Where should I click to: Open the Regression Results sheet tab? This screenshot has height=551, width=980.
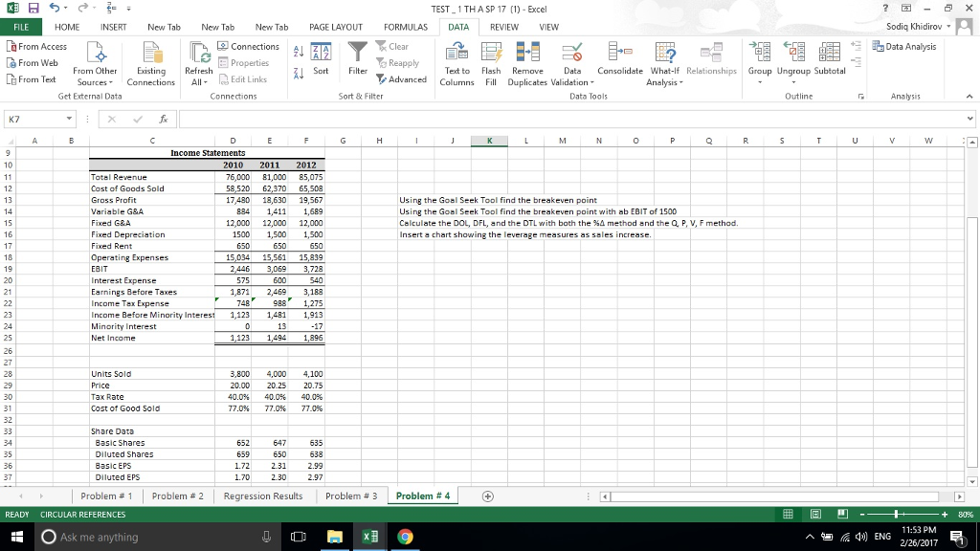tap(262, 496)
